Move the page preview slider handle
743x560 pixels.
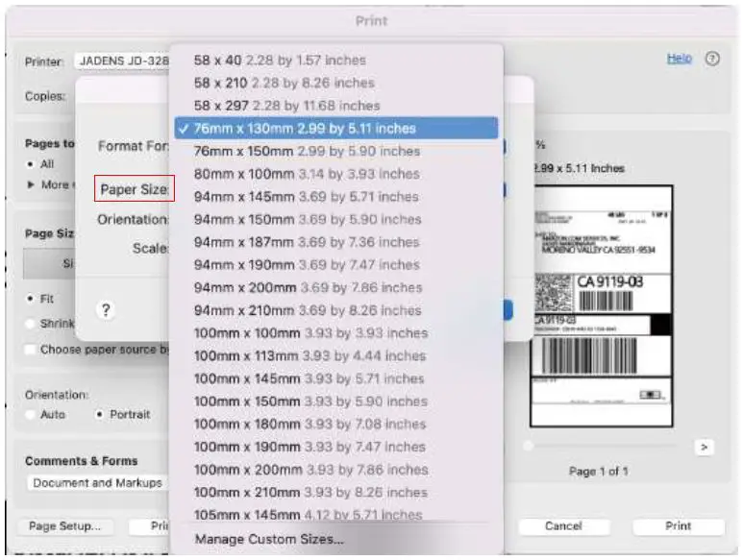(528, 446)
